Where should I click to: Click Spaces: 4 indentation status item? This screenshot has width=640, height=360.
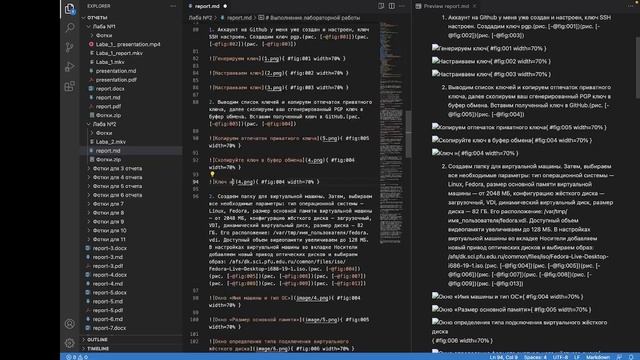click(x=535, y=357)
